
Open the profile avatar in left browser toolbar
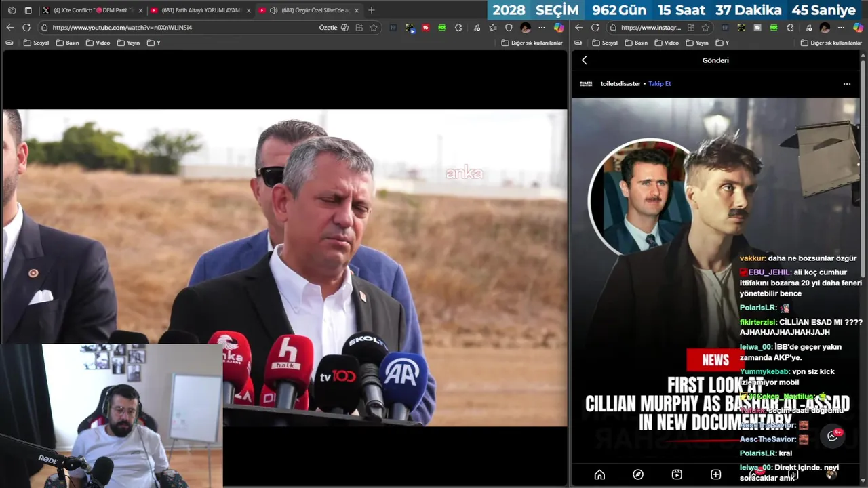(525, 28)
